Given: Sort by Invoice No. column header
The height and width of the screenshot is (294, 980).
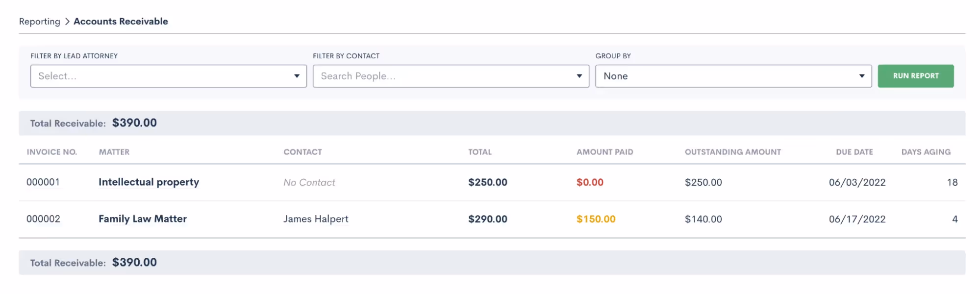Looking at the screenshot, I should 51,152.
